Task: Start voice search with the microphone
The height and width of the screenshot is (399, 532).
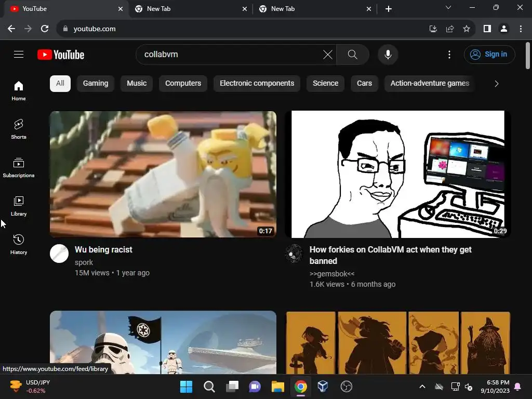Action: point(388,54)
